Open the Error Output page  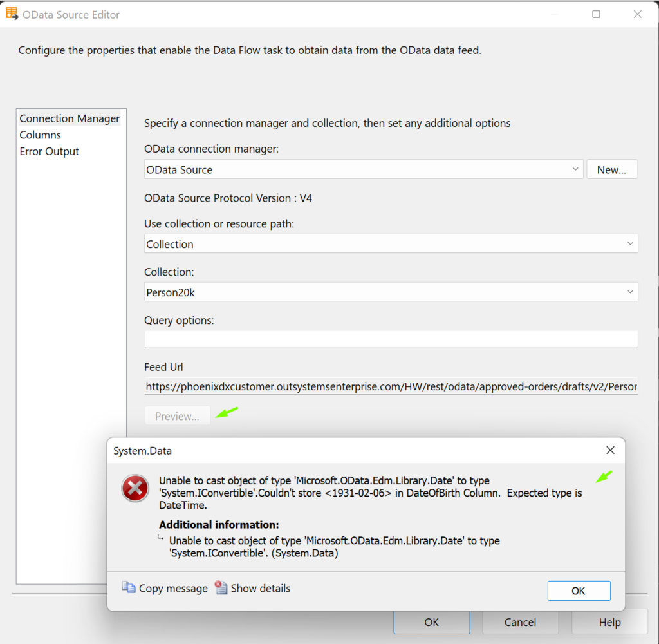tap(50, 152)
